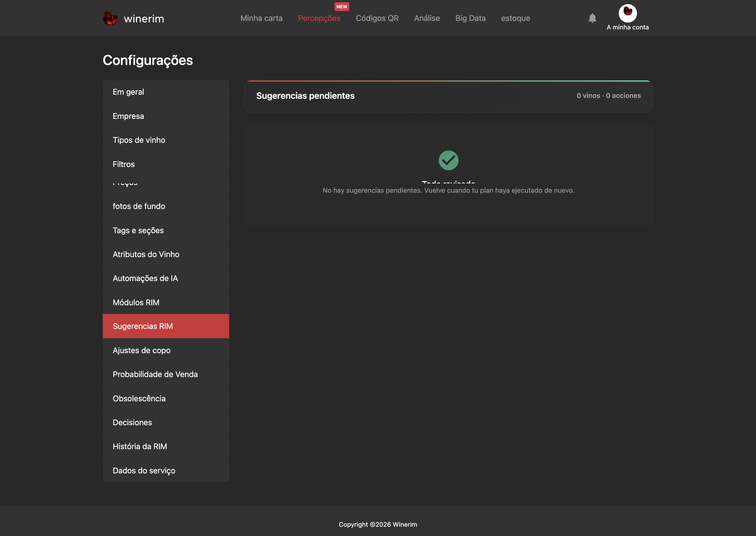
Task: Open Dados do serviço section
Action: pyautogui.click(x=166, y=471)
